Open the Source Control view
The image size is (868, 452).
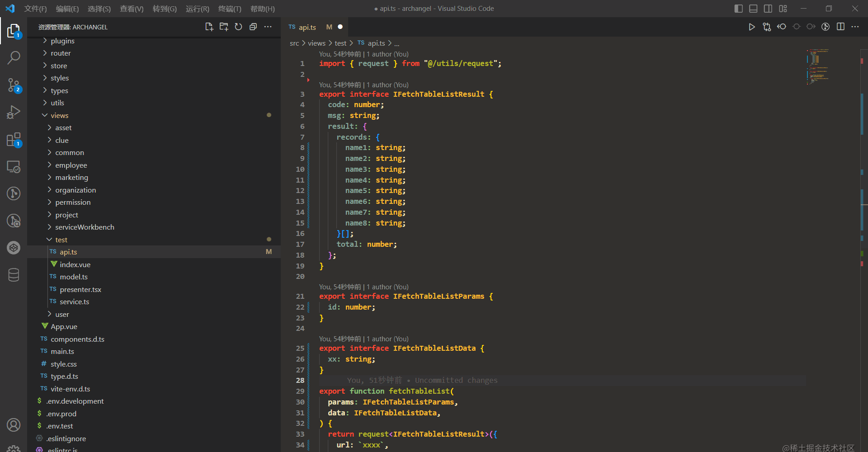[14, 85]
